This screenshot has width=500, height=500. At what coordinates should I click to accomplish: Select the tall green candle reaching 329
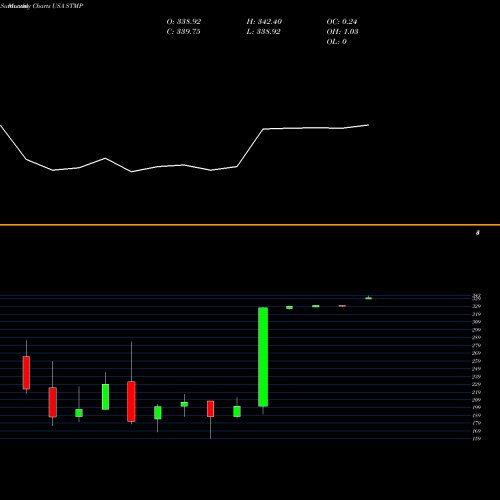263,357
